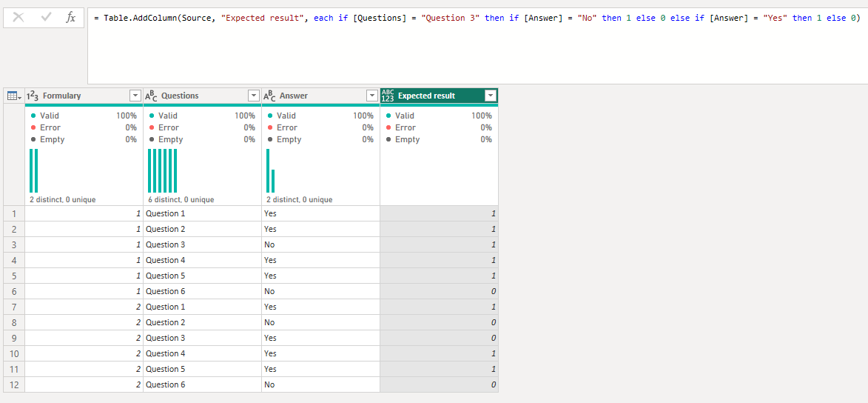
Task: Click the Expected result value in row 11
Action: pyautogui.click(x=439, y=369)
